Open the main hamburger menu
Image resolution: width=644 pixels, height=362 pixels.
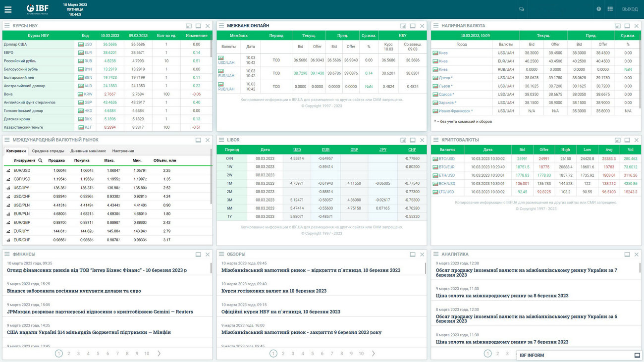point(8,9)
